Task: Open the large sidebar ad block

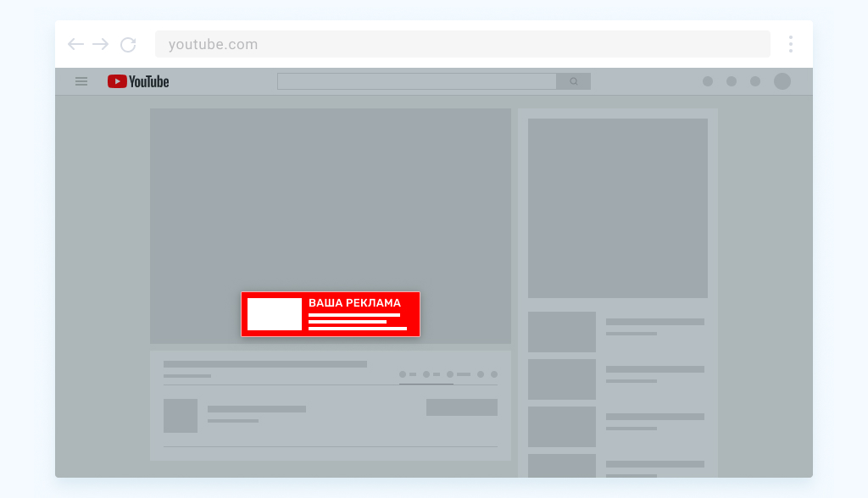Action: coord(618,208)
